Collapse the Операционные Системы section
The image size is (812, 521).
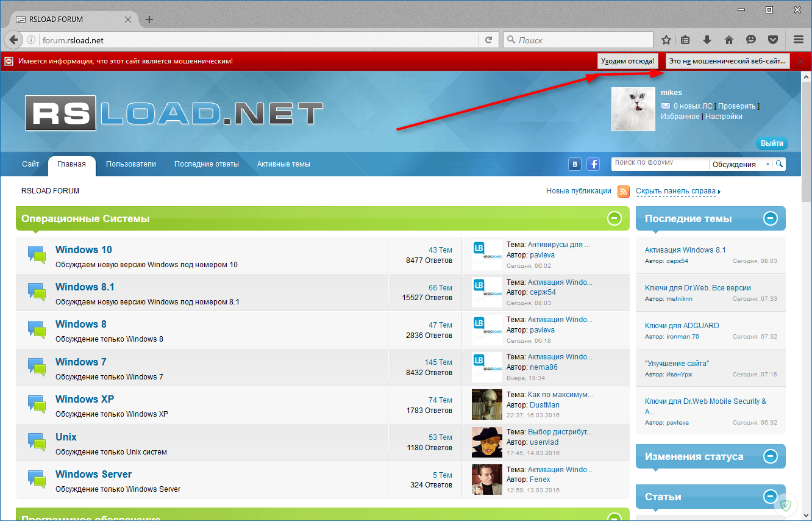tap(614, 218)
